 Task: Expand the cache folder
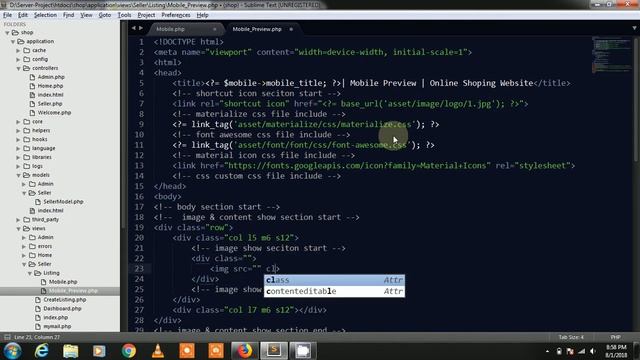(18, 51)
